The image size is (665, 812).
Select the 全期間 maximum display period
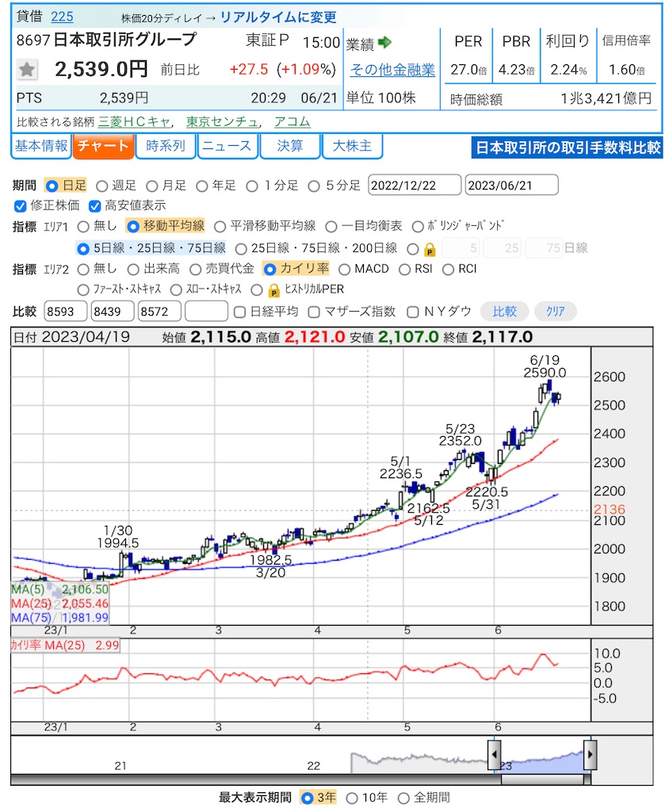[403, 798]
